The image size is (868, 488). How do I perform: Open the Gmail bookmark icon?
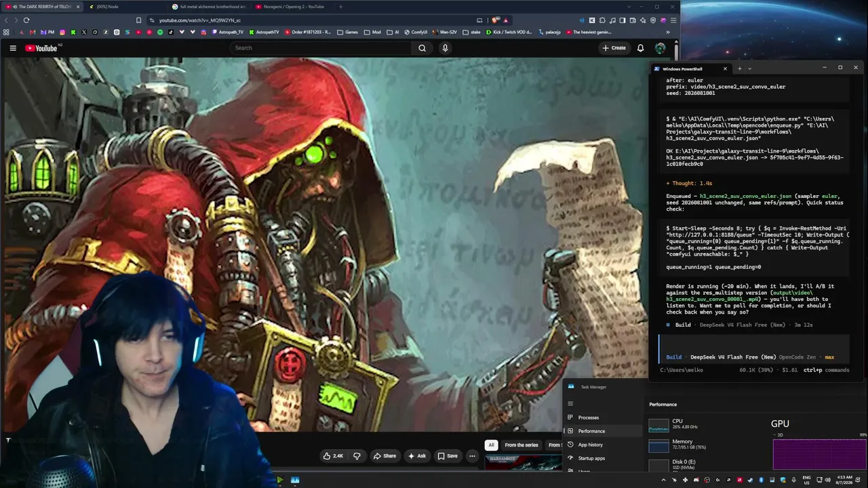click(32, 32)
